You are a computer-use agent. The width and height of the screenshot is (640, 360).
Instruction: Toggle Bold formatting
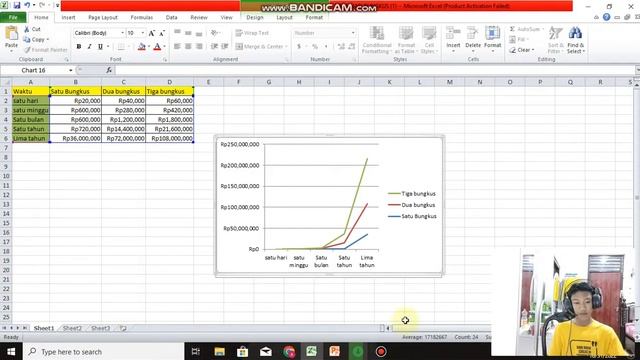pyautogui.click(x=79, y=47)
